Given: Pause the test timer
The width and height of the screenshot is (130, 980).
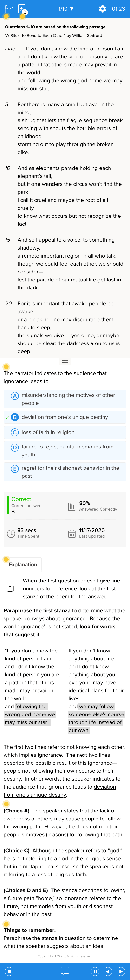Looking at the screenshot, I should (95, 971).
